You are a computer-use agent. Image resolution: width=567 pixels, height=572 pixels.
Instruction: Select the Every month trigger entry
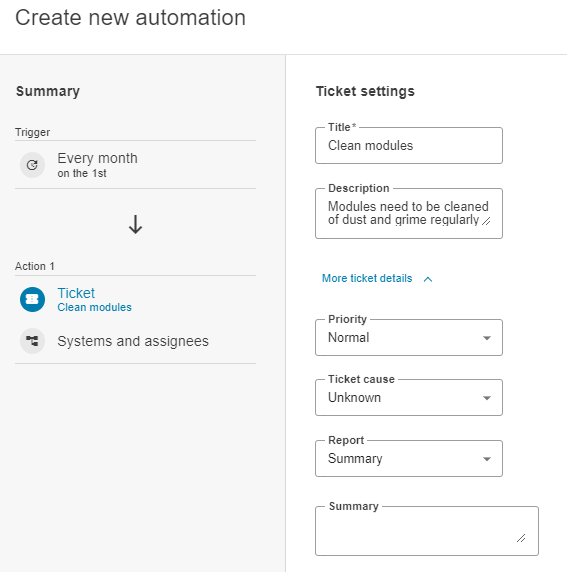click(135, 165)
